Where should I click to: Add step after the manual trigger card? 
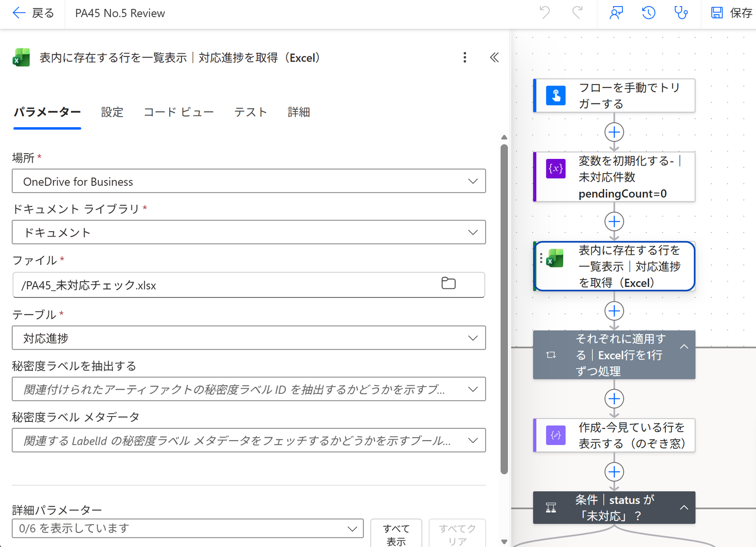tap(614, 132)
